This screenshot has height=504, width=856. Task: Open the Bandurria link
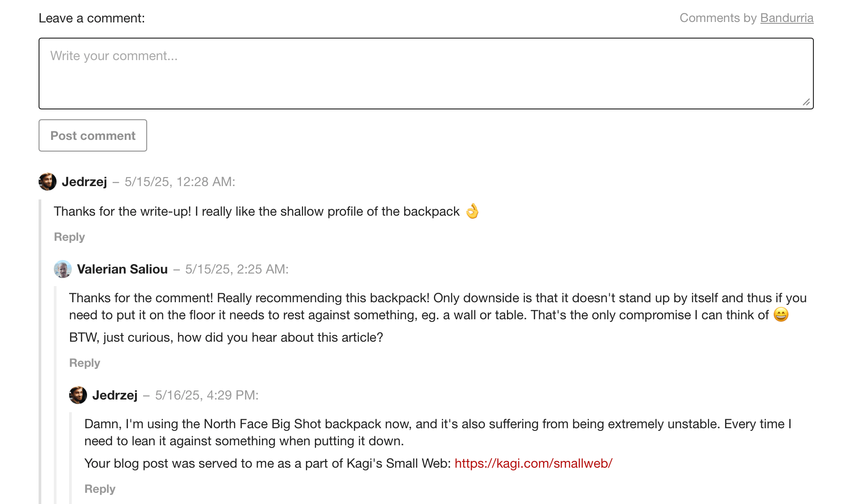(x=786, y=18)
